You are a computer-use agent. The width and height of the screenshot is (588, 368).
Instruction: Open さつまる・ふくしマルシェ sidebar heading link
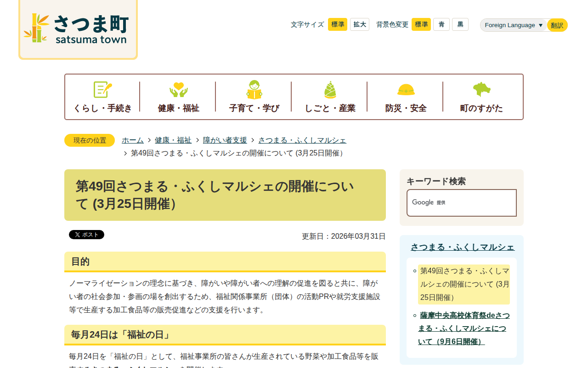tap(463, 247)
